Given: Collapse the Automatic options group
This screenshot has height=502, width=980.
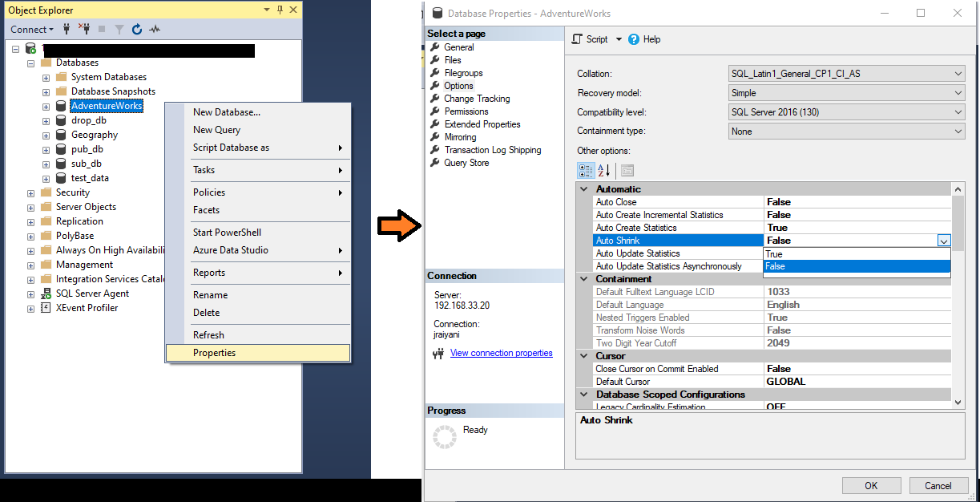Looking at the screenshot, I should coord(583,188).
